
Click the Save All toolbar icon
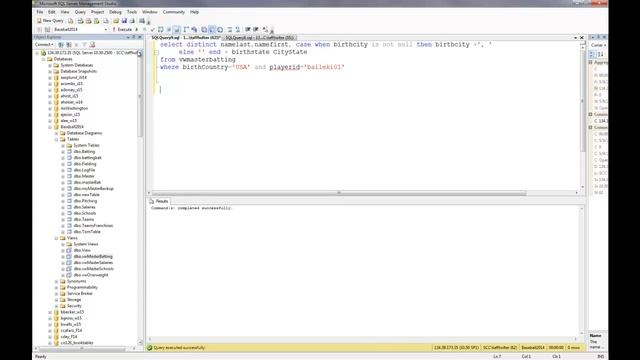[132, 20]
